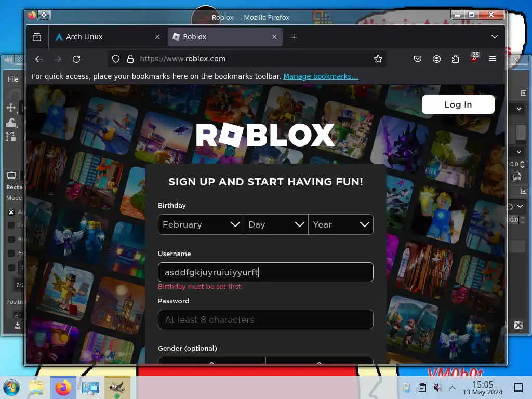
Task: Open GIMP right dock top dropdown
Action: (x=519, y=109)
